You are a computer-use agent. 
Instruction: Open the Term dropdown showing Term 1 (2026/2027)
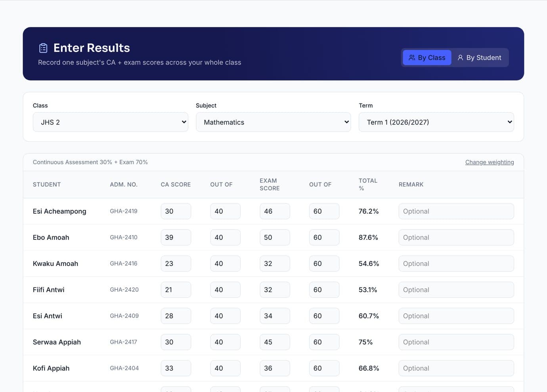point(436,122)
